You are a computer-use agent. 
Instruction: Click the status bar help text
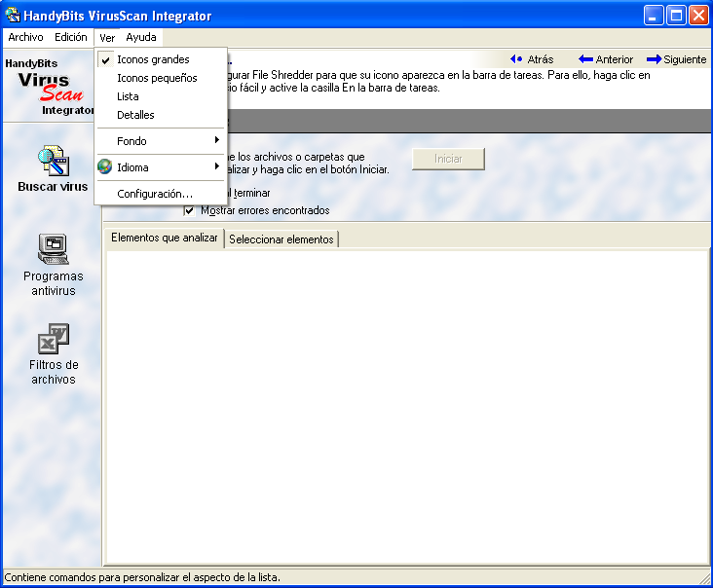pos(142,577)
